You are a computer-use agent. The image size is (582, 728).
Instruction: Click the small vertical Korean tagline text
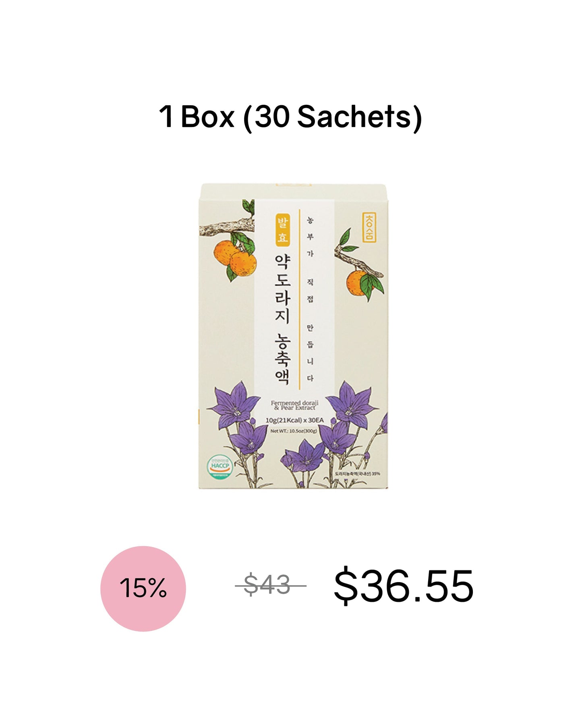[310, 298]
